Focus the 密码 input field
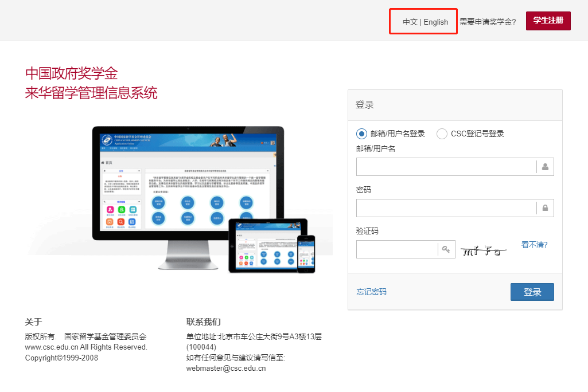 (446, 208)
